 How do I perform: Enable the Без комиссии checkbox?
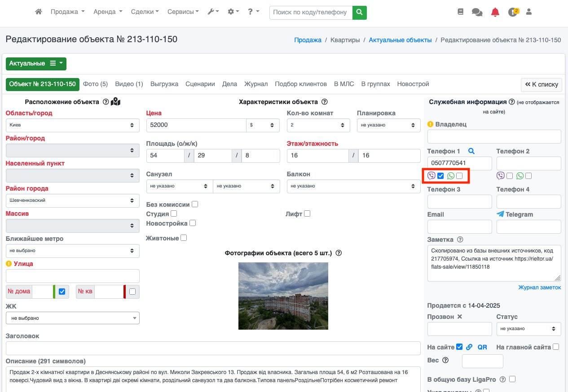pyautogui.click(x=195, y=205)
